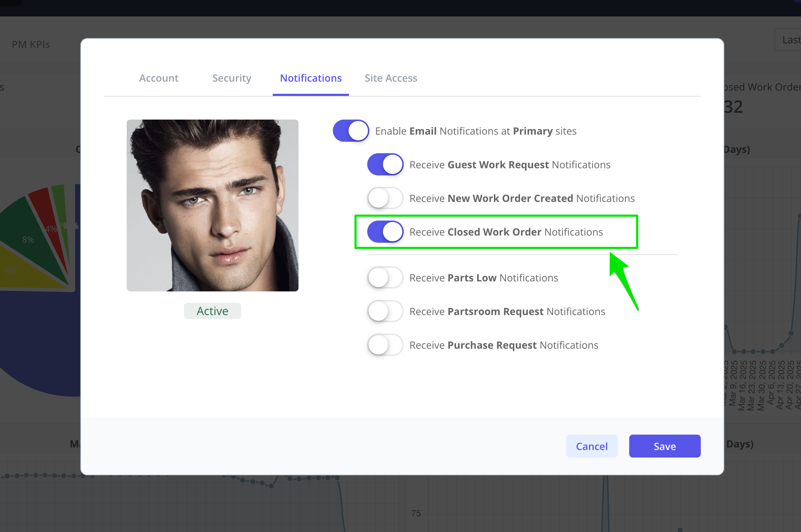This screenshot has height=532, width=801.
Task: Click the Receive New Work Order Created label
Action: [522, 198]
